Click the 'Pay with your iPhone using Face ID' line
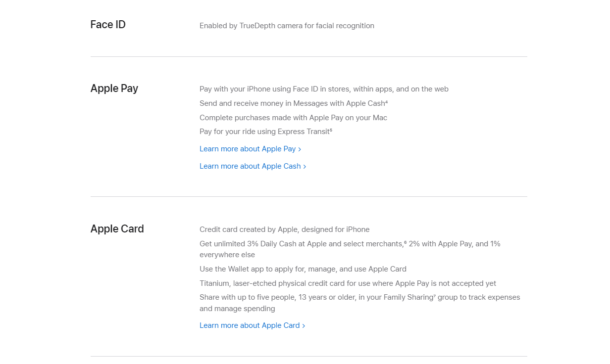 pyautogui.click(x=324, y=89)
